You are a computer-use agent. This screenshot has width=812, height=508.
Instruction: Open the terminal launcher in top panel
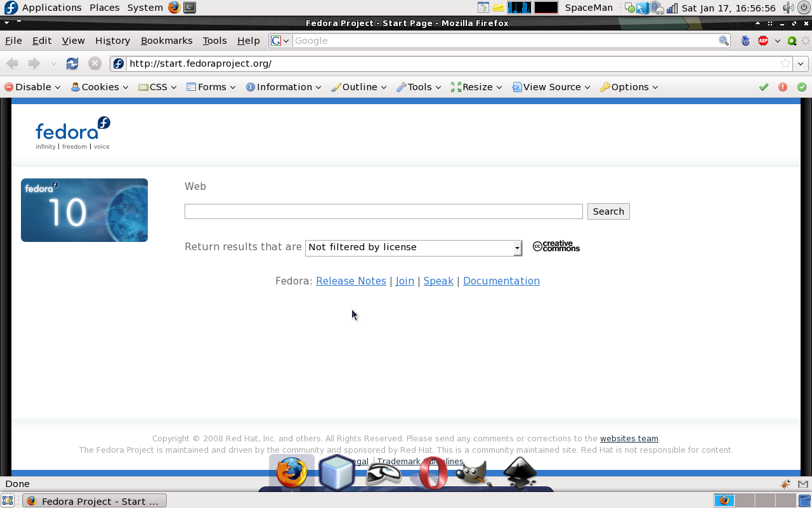189,8
